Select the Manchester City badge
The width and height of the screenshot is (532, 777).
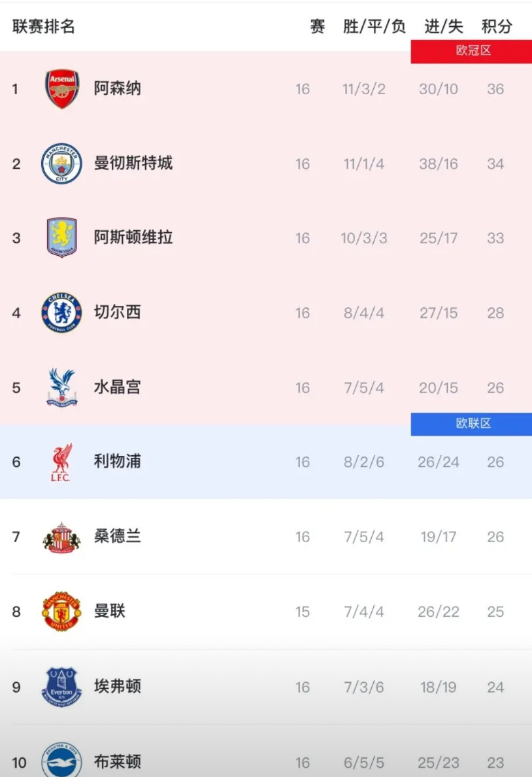pyautogui.click(x=62, y=164)
